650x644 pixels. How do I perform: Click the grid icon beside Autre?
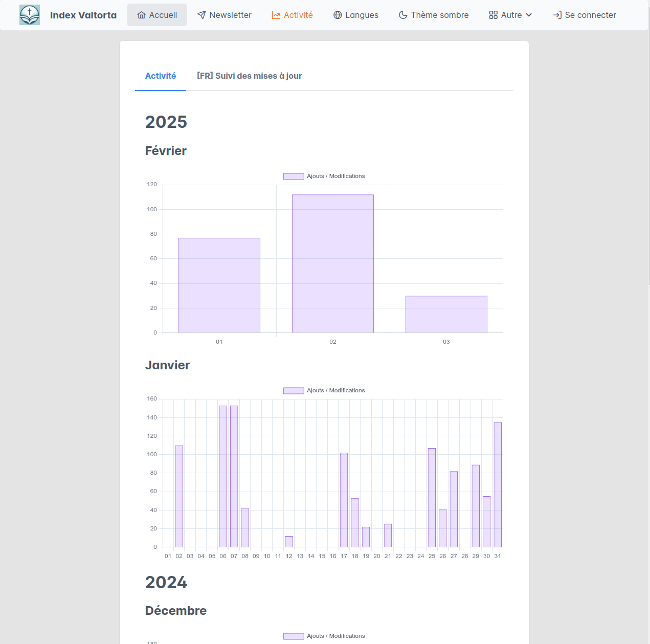pyautogui.click(x=493, y=15)
